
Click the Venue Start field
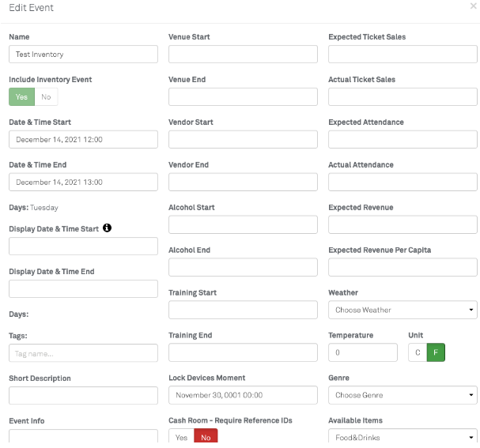click(x=243, y=55)
